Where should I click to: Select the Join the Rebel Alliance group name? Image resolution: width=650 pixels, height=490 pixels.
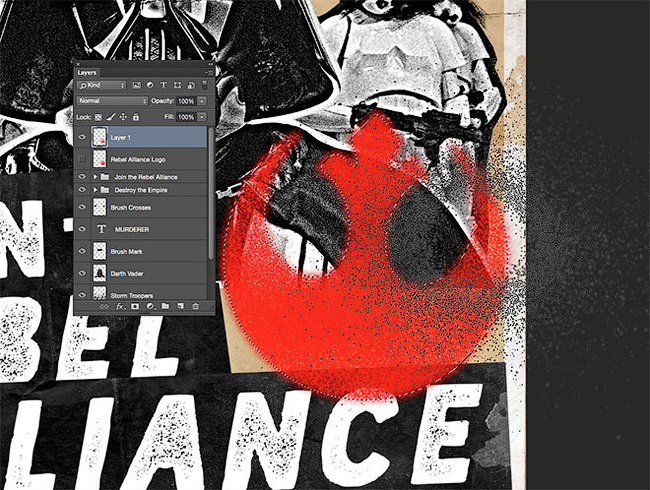click(x=146, y=177)
